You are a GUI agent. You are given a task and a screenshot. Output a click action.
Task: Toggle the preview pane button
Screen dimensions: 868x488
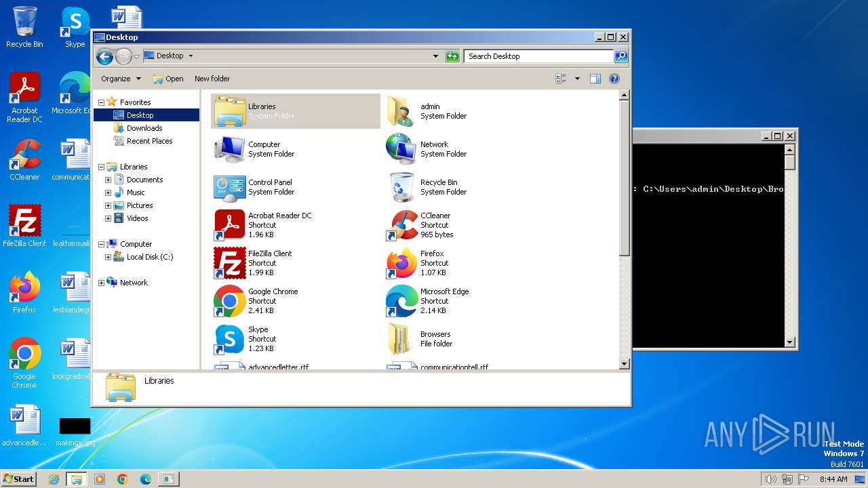pos(595,79)
